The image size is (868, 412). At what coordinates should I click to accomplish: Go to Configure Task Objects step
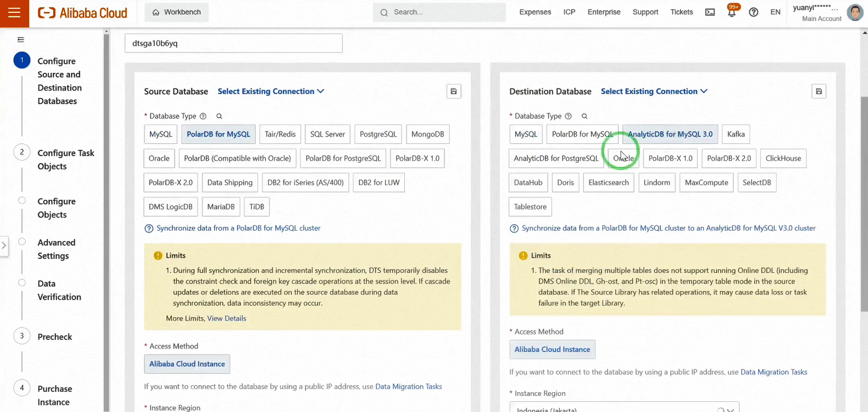pos(66,159)
